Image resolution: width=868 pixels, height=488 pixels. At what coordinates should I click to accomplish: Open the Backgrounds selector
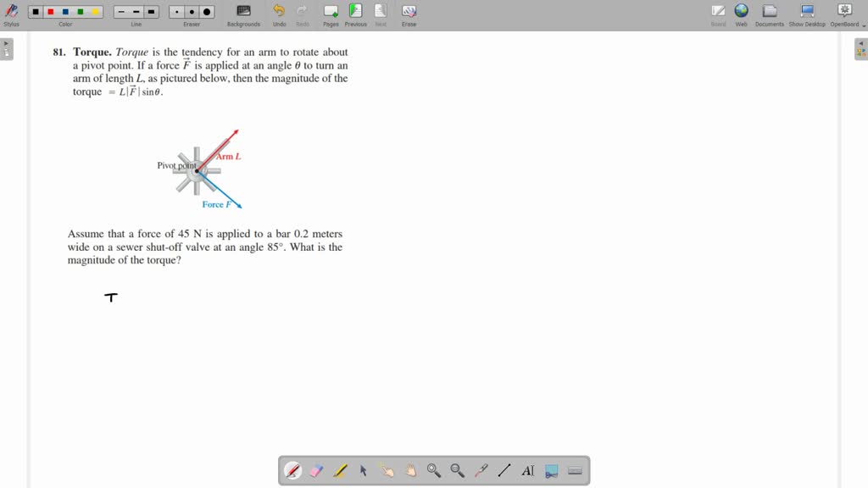click(243, 14)
